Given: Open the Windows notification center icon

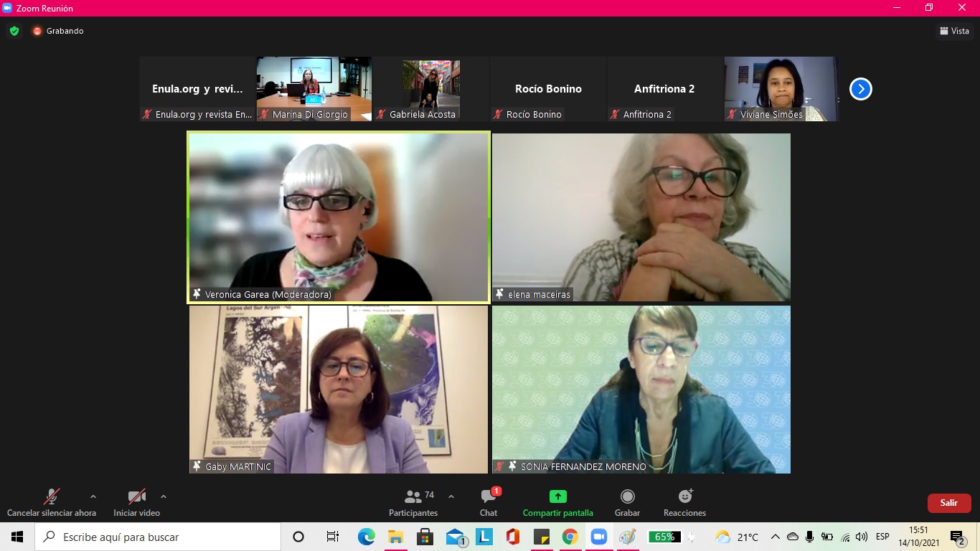Looking at the screenshot, I should pyautogui.click(x=957, y=537).
